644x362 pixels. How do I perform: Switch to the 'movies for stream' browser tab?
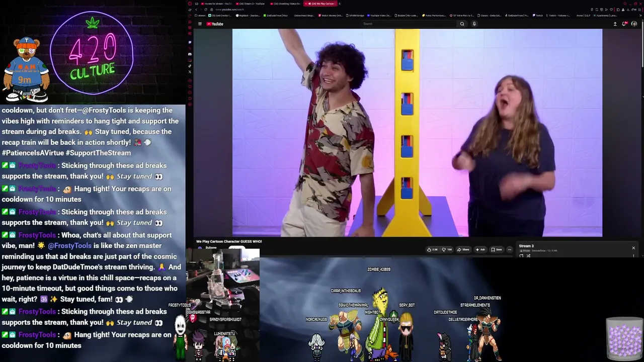click(216, 4)
